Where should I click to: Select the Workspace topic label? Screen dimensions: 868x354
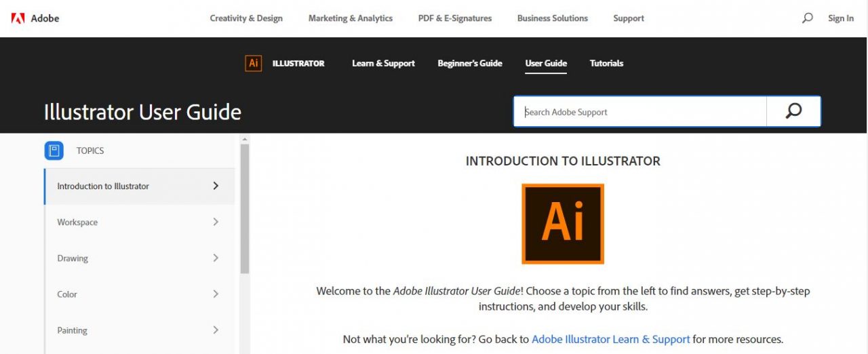77,222
